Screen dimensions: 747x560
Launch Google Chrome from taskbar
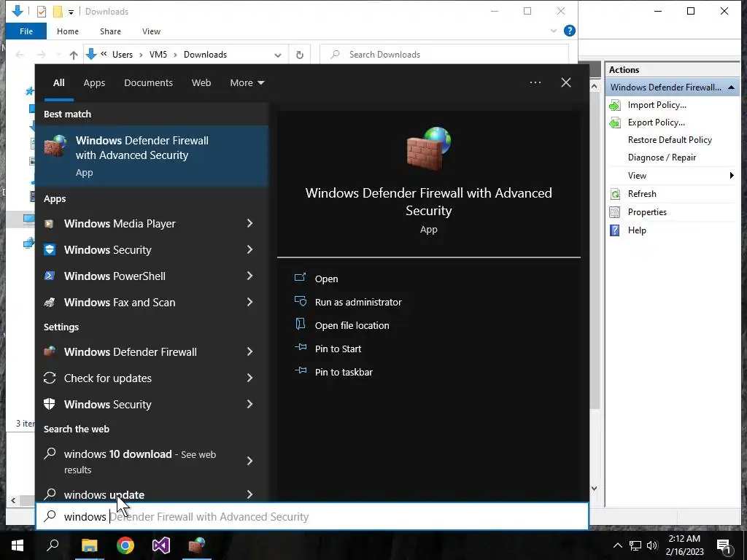125,545
